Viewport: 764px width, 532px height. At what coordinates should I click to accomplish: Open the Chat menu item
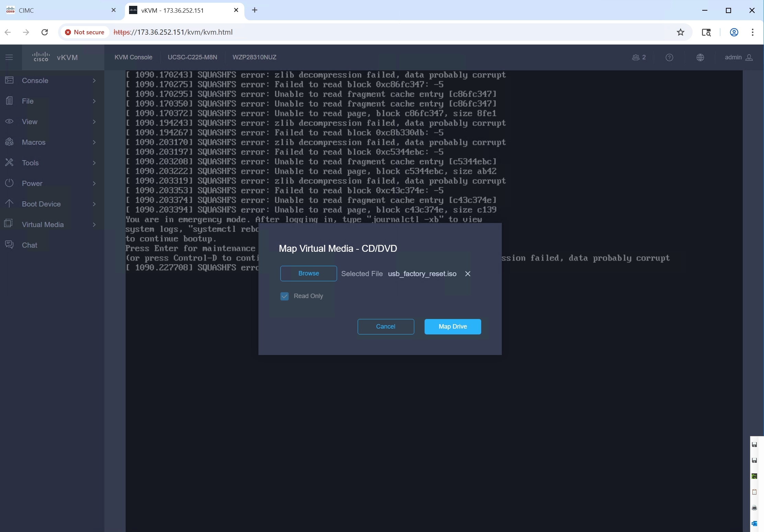click(x=52, y=245)
